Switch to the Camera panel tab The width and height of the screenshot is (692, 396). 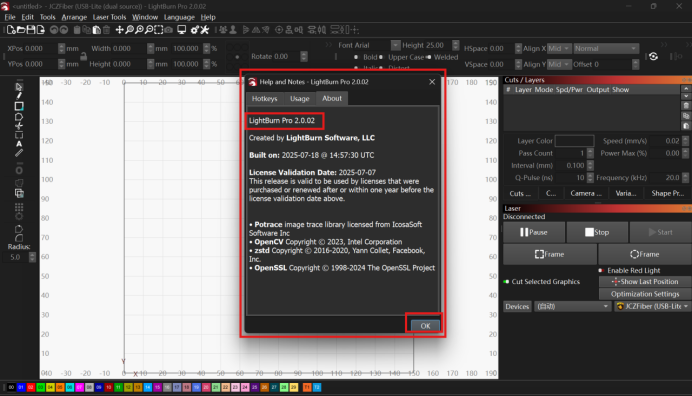(x=586, y=193)
